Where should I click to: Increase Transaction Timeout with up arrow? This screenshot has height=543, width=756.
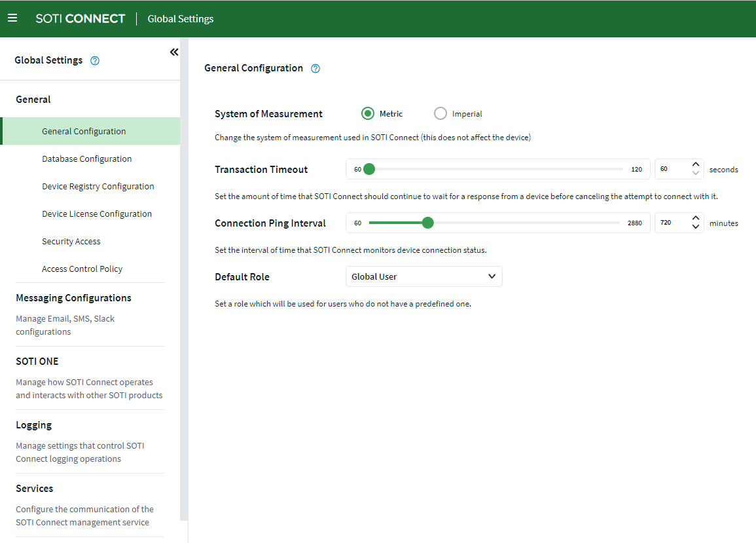[695, 164]
